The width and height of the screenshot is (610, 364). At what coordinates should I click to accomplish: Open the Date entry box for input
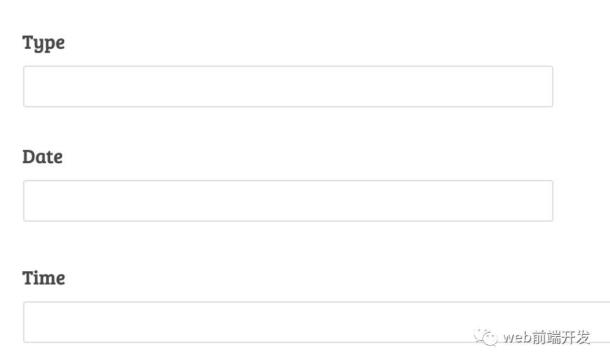pos(288,201)
